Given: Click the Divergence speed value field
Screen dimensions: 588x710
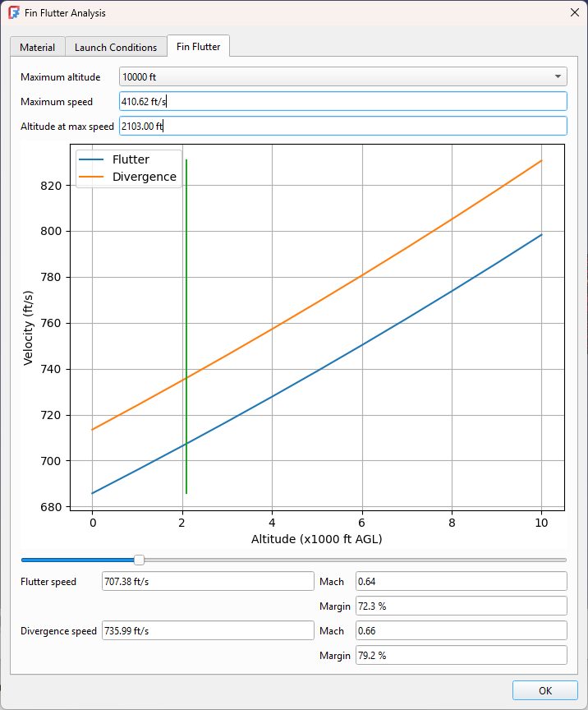Looking at the screenshot, I should click(x=207, y=631).
